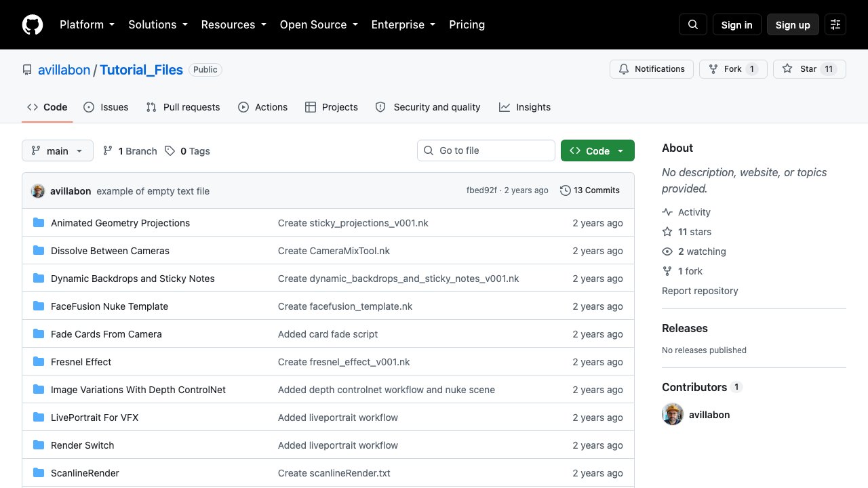Click folder icon for Render Switch
868x488 pixels.
click(39, 445)
